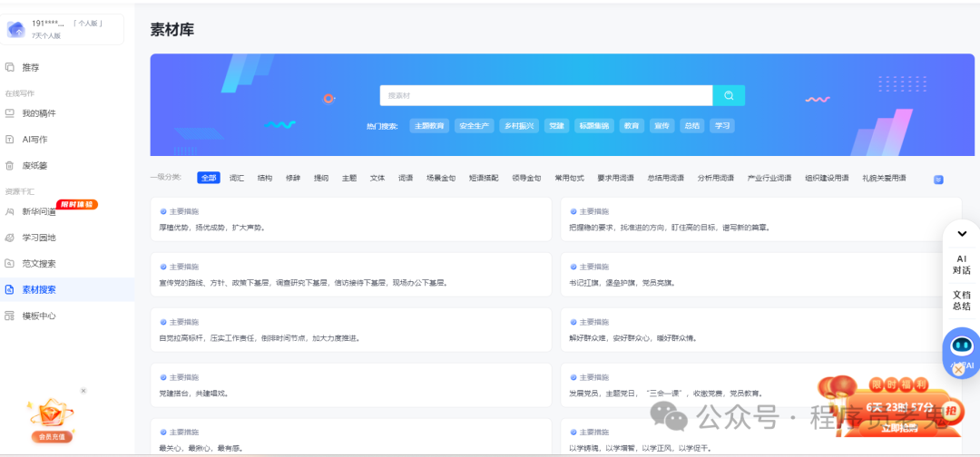Screen dimensions: 980x457
Task: Open 我的稿件 via its sidebar icon
Action: 9,113
